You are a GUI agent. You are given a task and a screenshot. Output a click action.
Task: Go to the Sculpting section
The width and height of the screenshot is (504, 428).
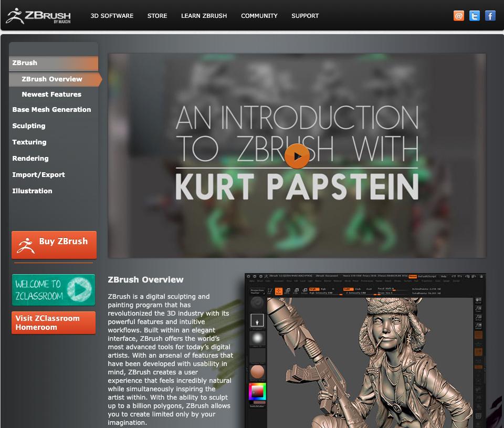pyautogui.click(x=28, y=126)
